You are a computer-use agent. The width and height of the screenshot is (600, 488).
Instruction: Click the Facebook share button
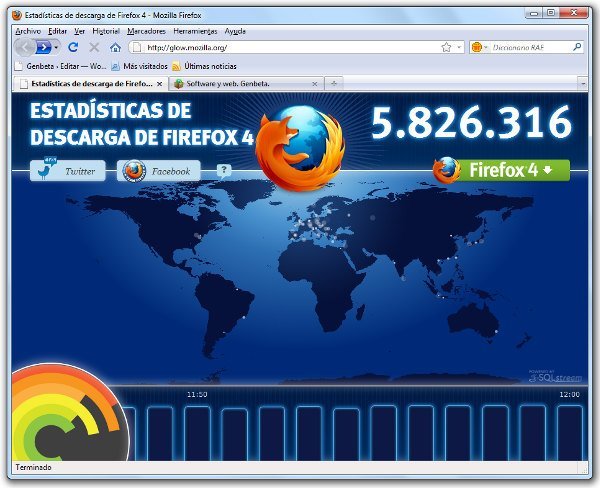pos(158,171)
